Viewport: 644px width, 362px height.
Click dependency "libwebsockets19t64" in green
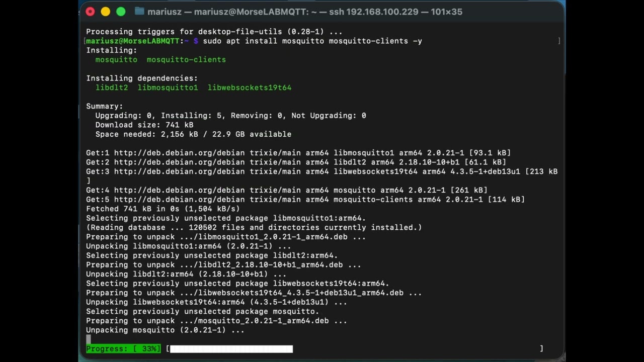(250, 87)
